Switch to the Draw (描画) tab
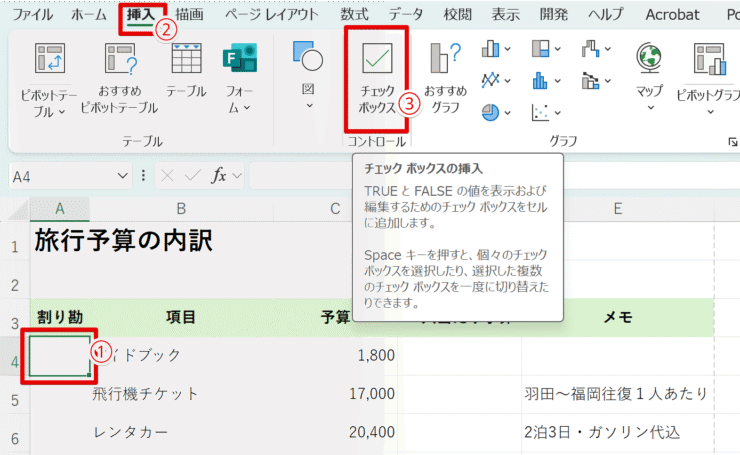The height and width of the screenshot is (455, 740). [x=189, y=15]
